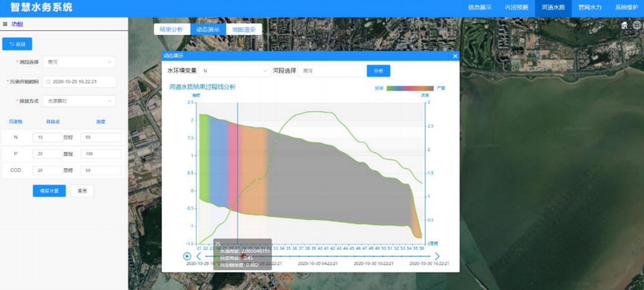
Task: Click the 重置 reset button
Action: [82, 191]
